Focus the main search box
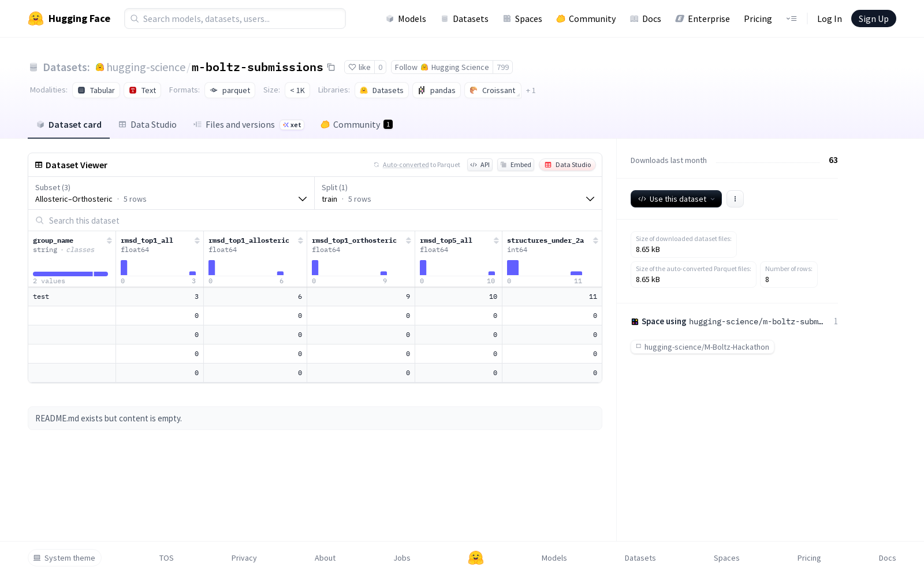This screenshot has height=578, width=924. 235,18
